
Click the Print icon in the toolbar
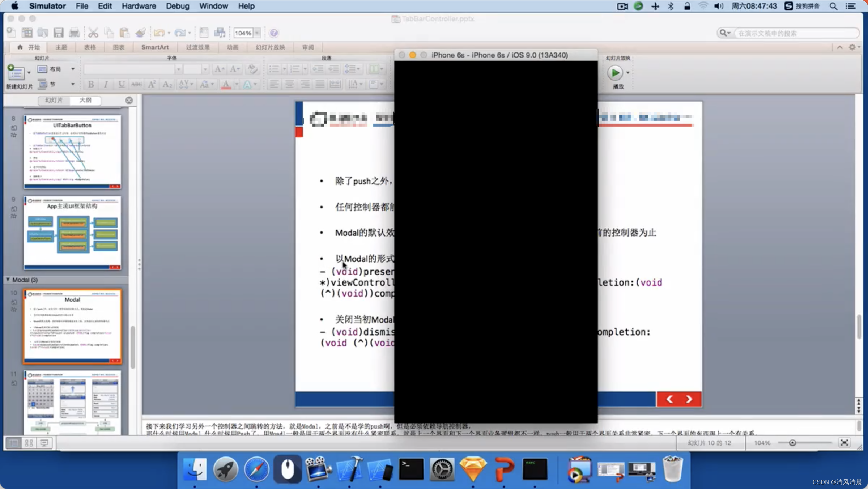coord(74,33)
